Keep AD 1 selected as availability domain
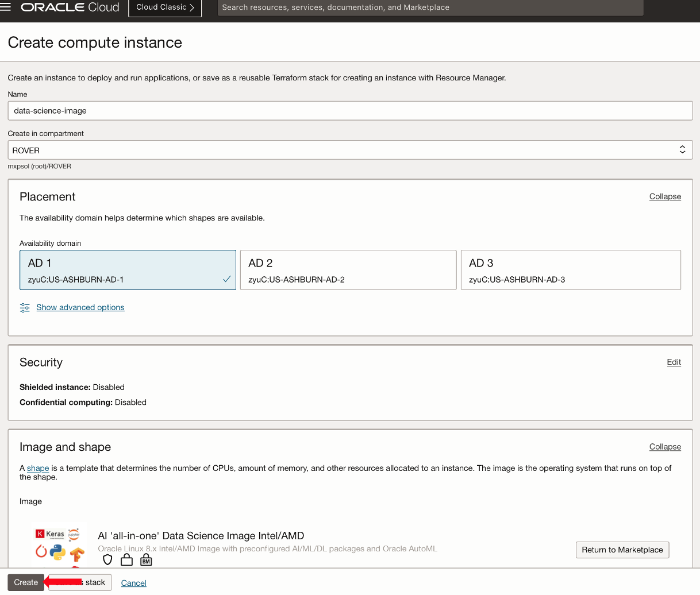Viewport: 700px width, 595px height. 128,269
